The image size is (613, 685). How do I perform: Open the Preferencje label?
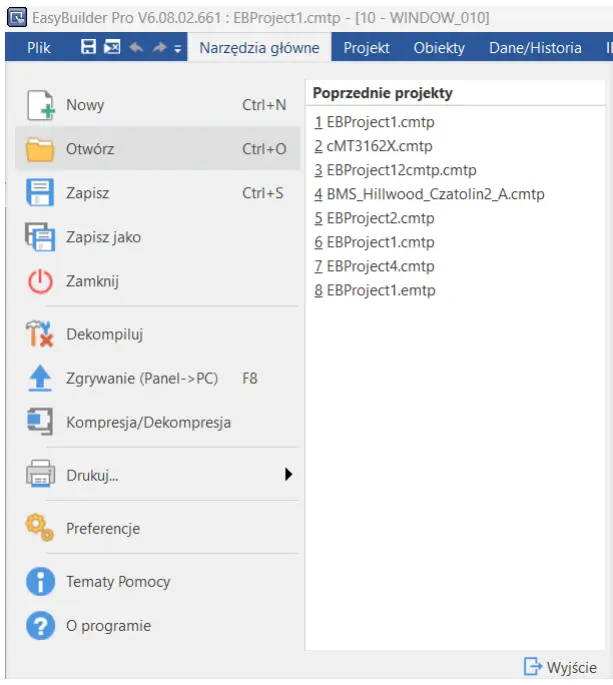[103, 529]
